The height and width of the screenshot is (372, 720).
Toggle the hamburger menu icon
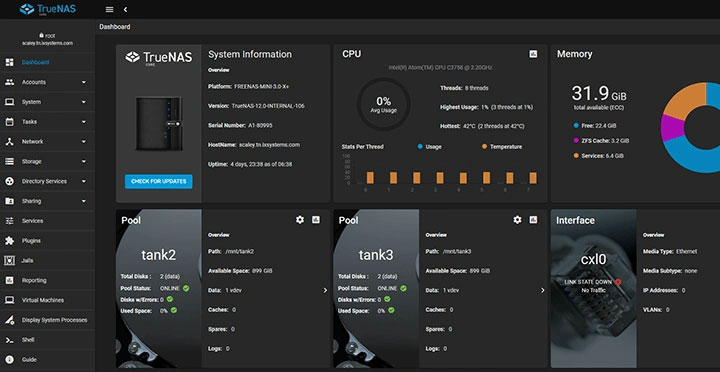point(109,9)
